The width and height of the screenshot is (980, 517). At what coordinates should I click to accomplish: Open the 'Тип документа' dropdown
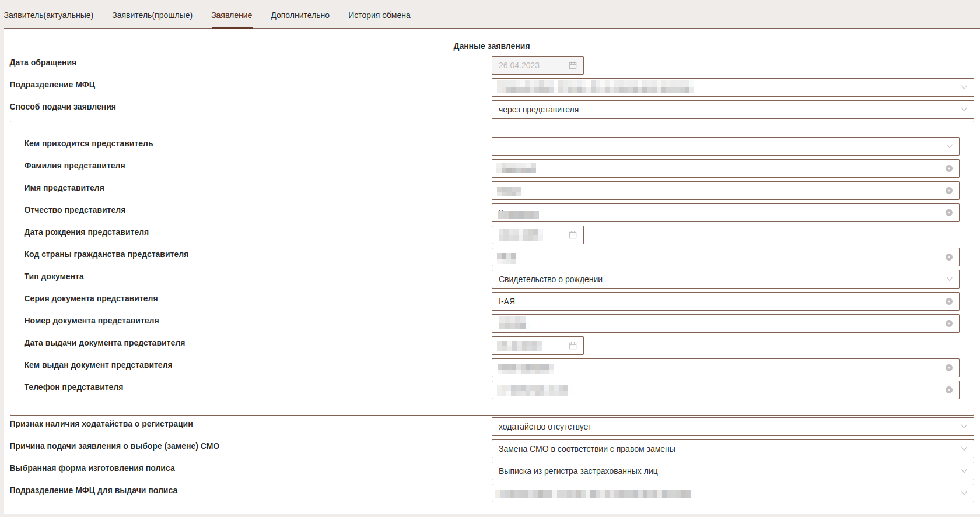click(x=949, y=279)
